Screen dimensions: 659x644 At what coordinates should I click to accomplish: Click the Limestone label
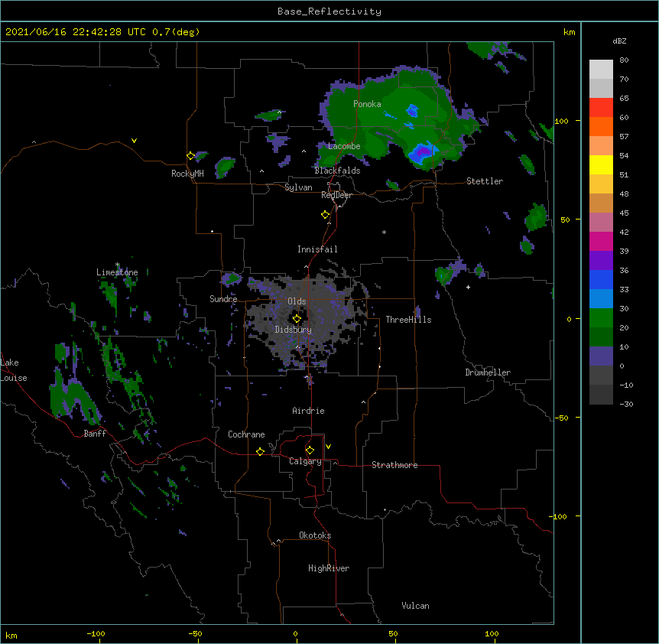tap(117, 272)
